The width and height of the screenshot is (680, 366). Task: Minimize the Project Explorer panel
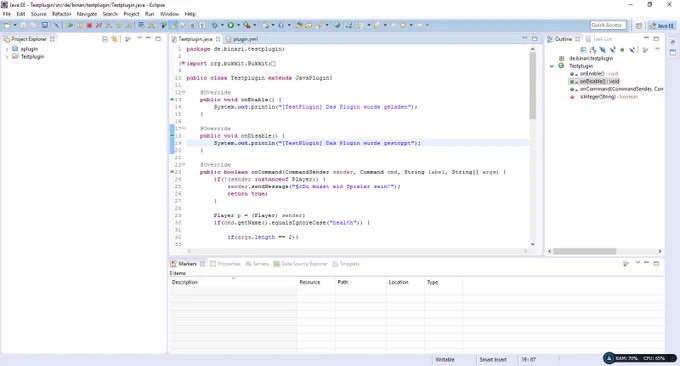tap(148, 38)
